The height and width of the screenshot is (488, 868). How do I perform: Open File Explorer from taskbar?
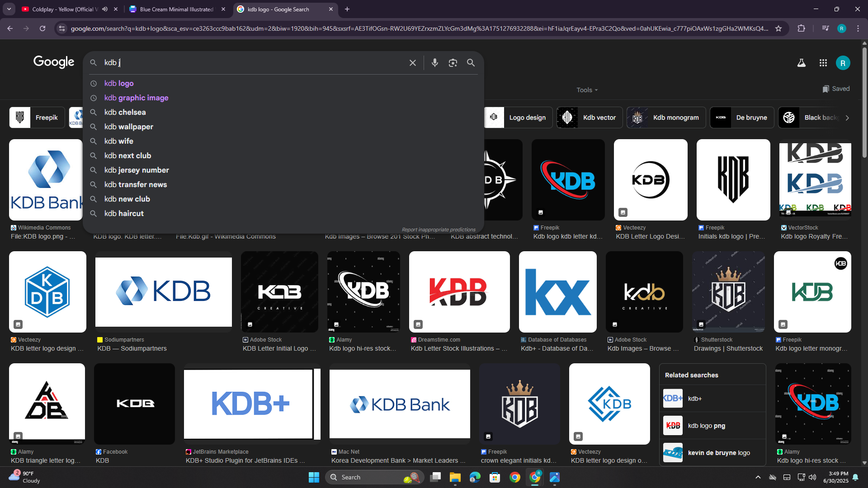pyautogui.click(x=455, y=477)
